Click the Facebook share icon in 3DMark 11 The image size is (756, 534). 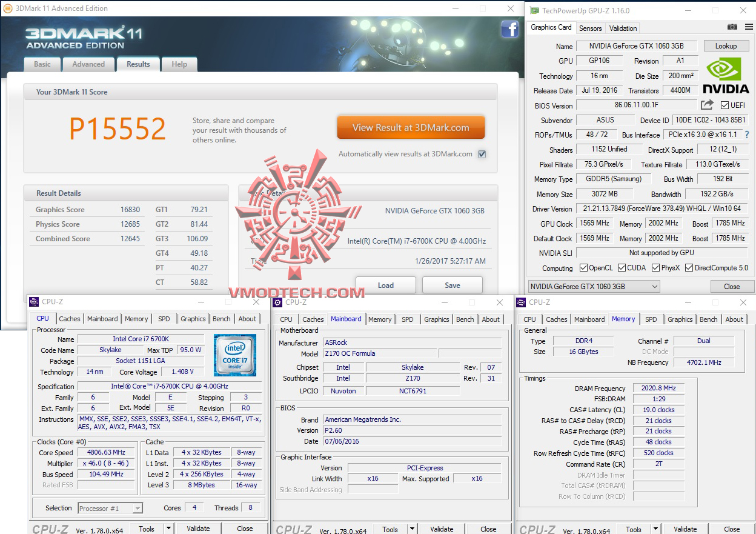click(x=509, y=29)
